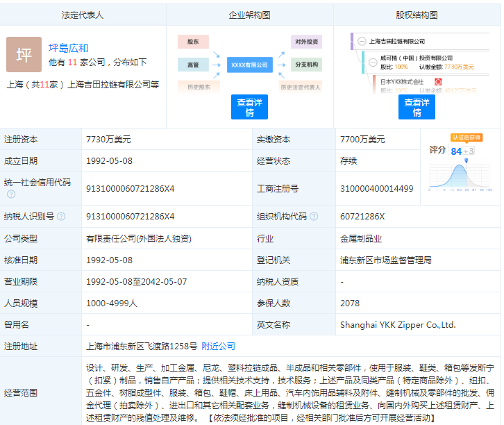The height and width of the screenshot is (425, 504).
Task: Click help icon beside 组织机构代码
Action: click(314, 217)
